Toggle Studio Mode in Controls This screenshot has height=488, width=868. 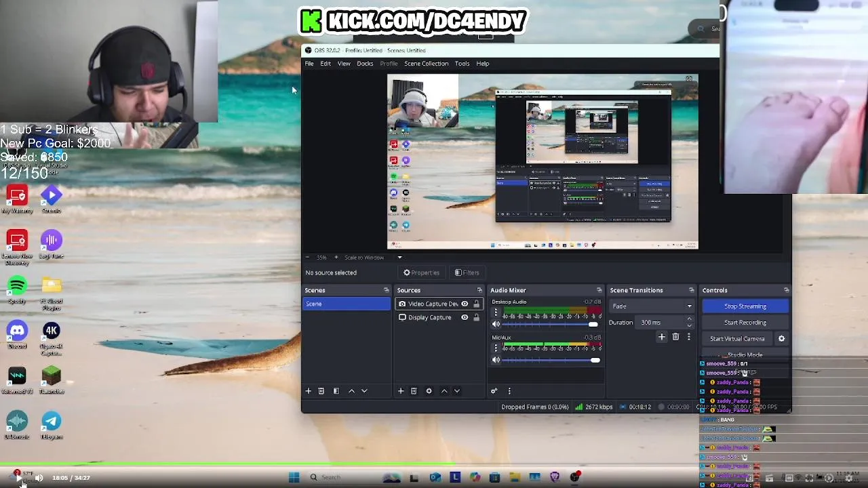(745, 354)
